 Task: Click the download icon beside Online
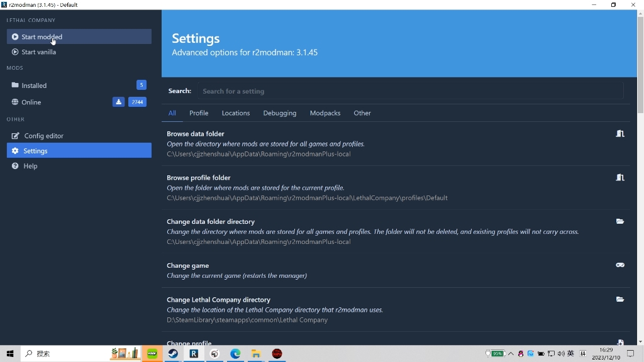point(118,102)
